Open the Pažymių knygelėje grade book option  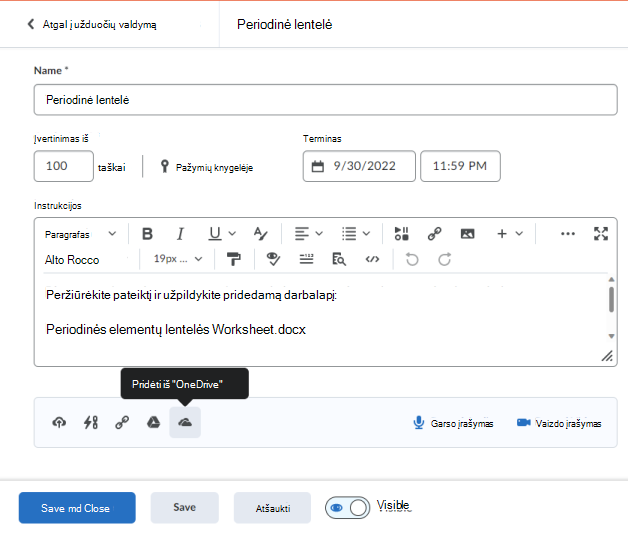[207, 167]
